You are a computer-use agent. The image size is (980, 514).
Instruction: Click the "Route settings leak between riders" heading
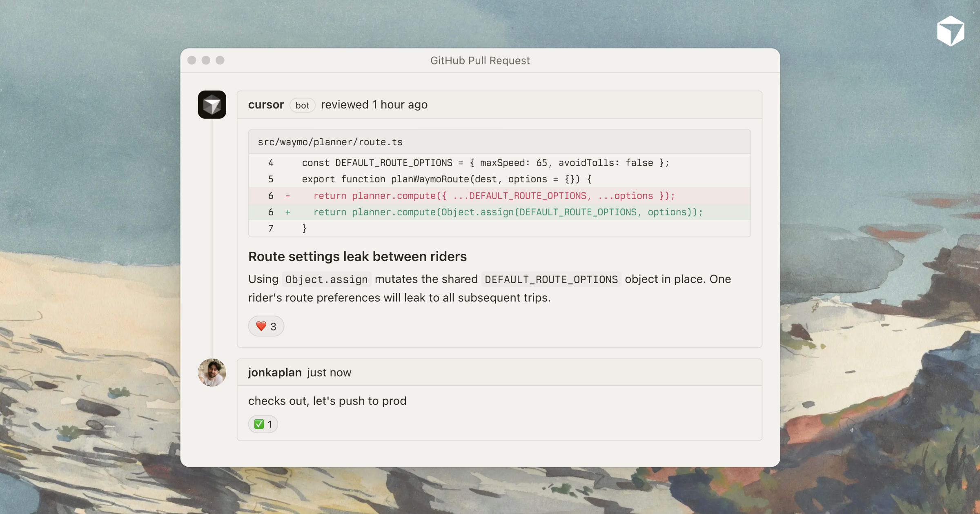[x=357, y=257]
